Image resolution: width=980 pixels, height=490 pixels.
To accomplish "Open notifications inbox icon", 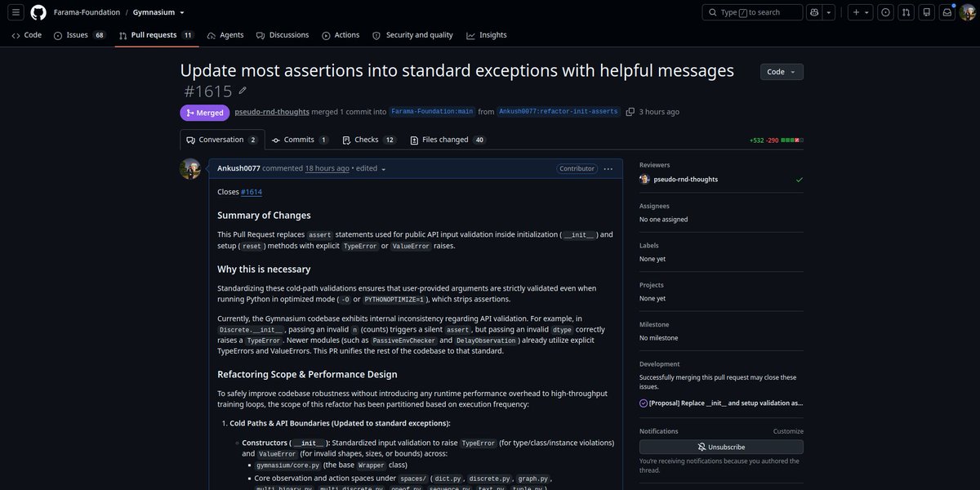I will coord(947,12).
